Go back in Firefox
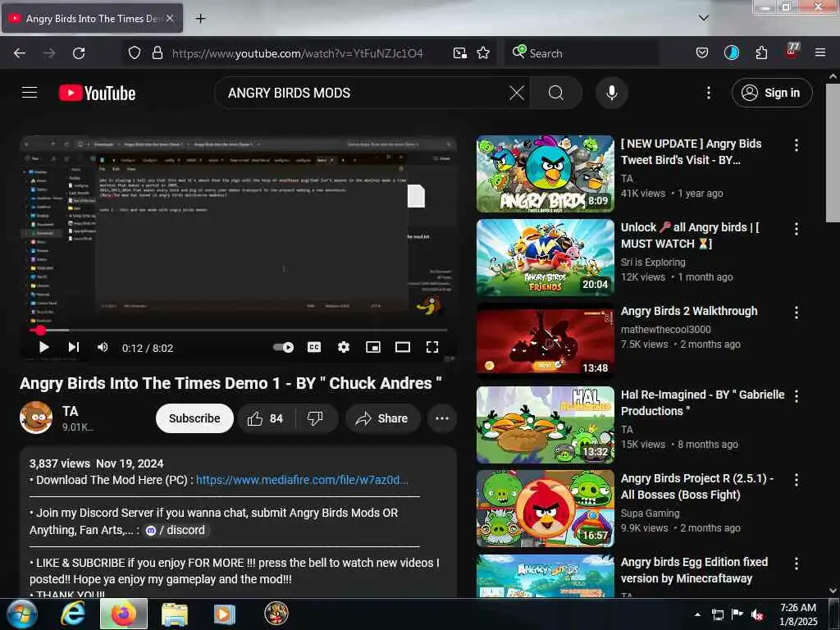Viewport: 840px width, 630px height. pyautogui.click(x=20, y=53)
